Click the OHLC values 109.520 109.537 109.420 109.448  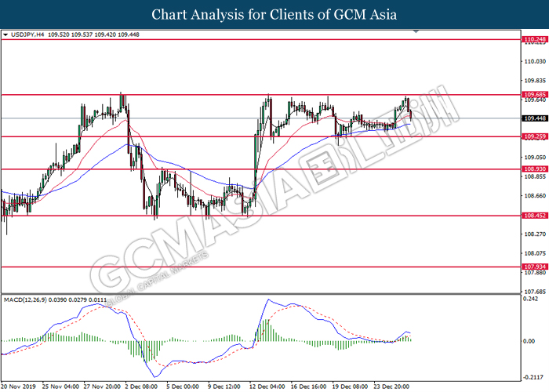[93, 34]
